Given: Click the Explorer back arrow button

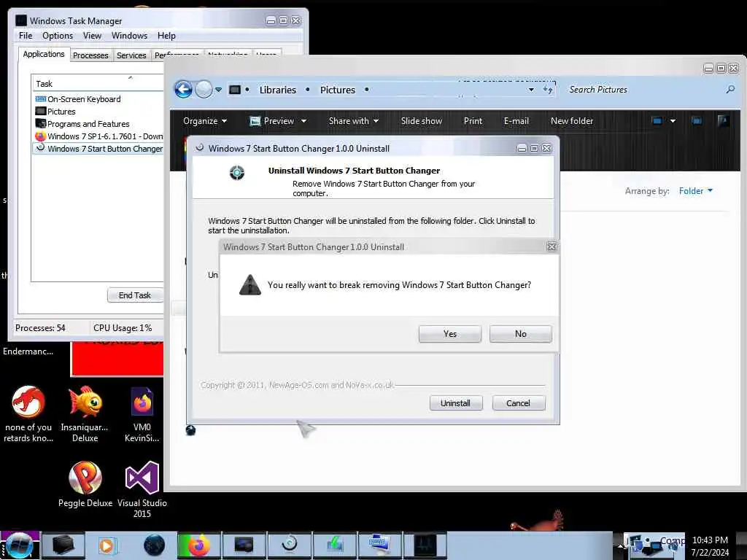Looking at the screenshot, I should pyautogui.click(x=183, y=89).
